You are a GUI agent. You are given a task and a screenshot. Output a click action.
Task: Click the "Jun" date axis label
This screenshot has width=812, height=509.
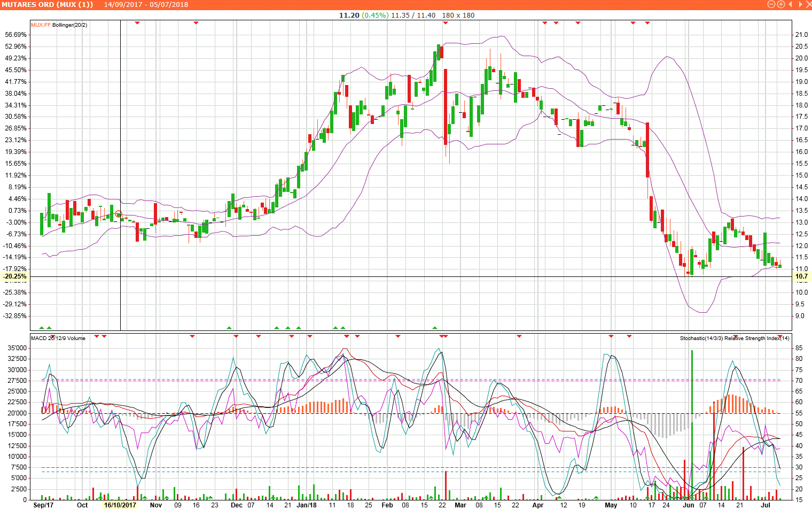click(689, 505)
